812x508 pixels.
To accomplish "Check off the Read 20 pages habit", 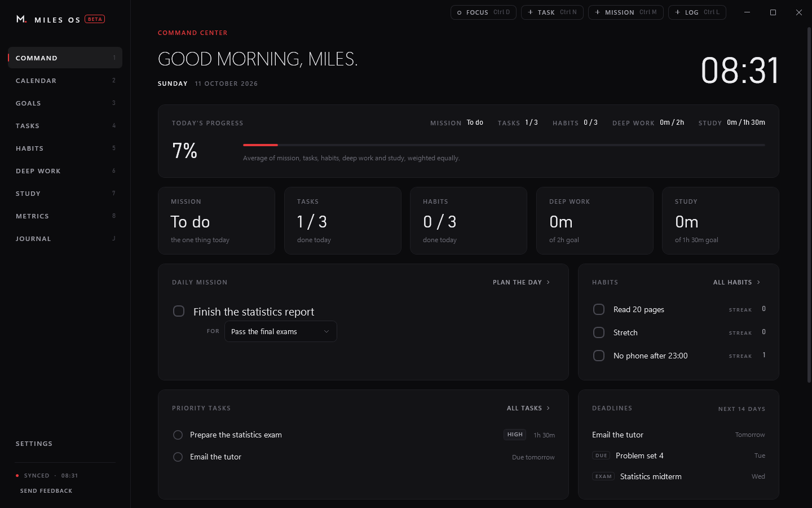I will click(599, 309).
